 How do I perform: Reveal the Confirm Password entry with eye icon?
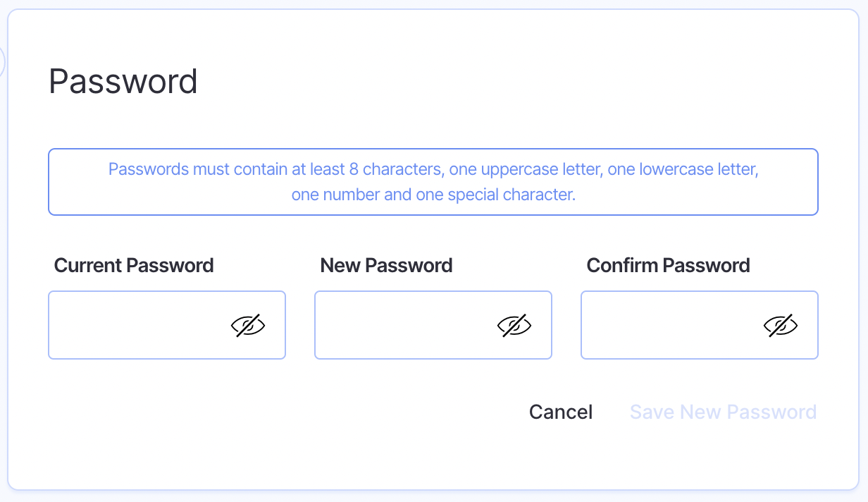pyautogui.click(x=781, y=325)
